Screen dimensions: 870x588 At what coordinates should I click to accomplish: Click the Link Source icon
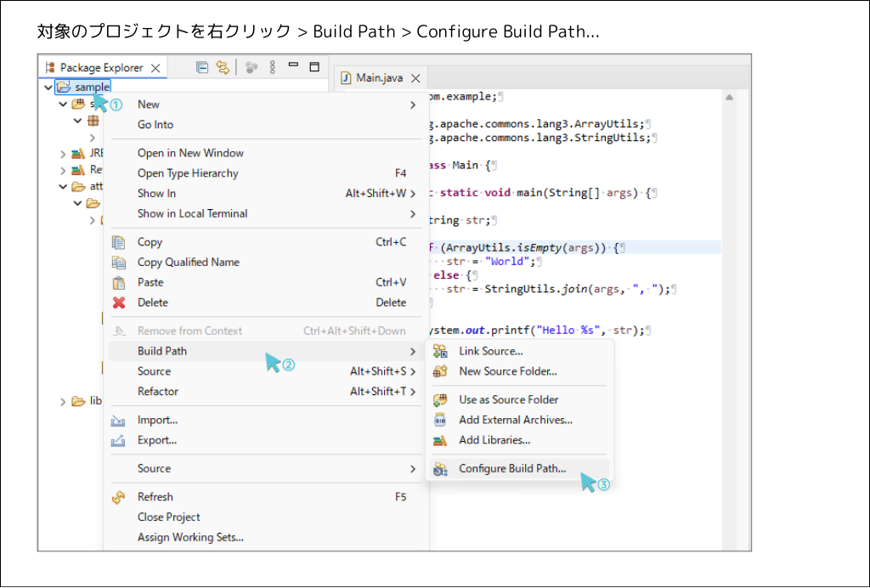point(441,351)
